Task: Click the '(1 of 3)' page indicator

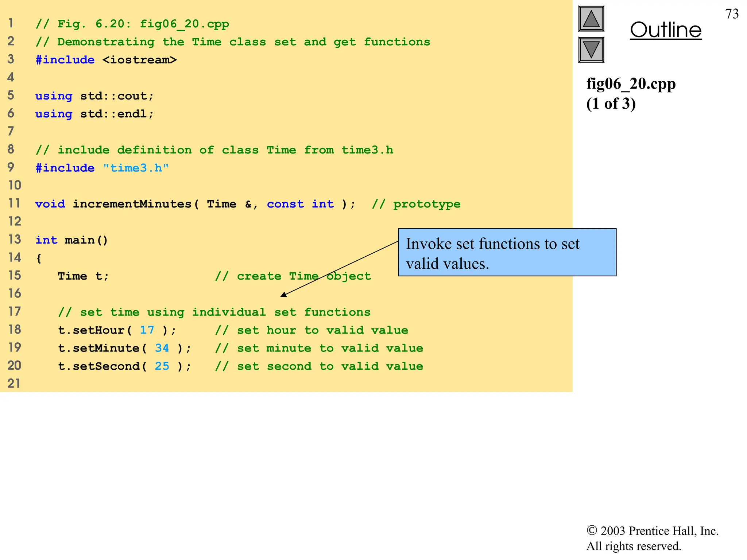Action: click(x=611, y=104)
